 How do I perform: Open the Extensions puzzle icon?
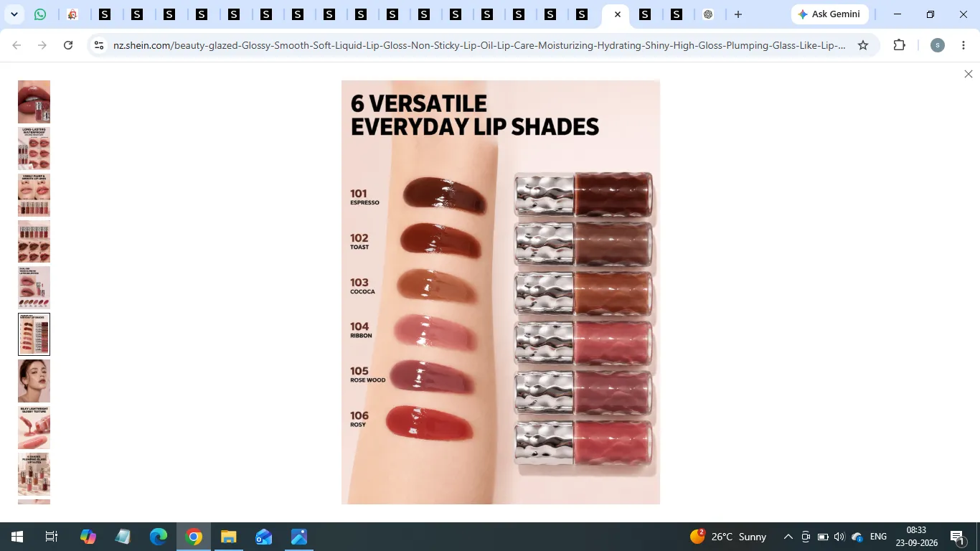pyautogui.click(x=900, y=45)
